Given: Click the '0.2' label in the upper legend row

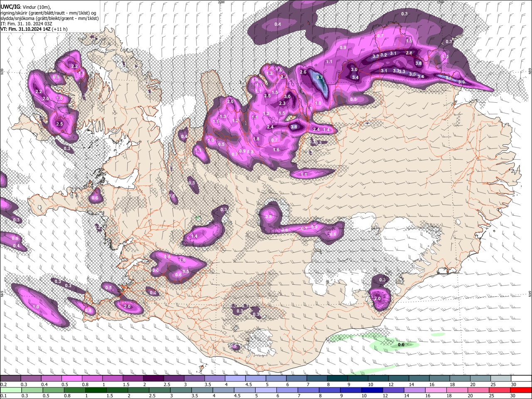Looking at the screenshot, I should 3,384.
